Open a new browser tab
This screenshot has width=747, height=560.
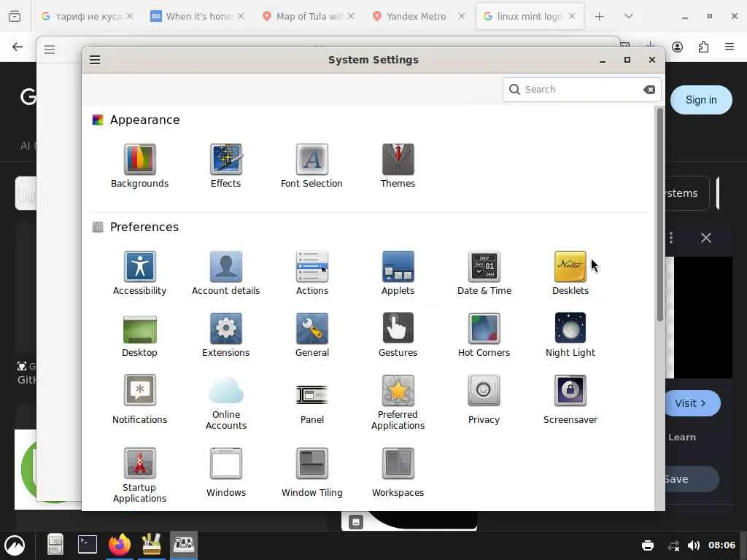pos(600,16)
